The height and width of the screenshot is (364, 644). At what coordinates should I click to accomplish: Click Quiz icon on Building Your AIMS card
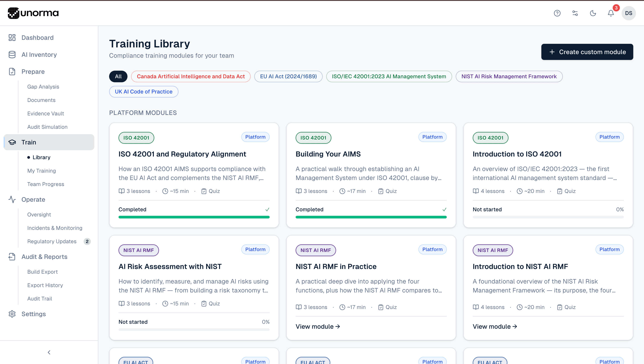(381, 191)
